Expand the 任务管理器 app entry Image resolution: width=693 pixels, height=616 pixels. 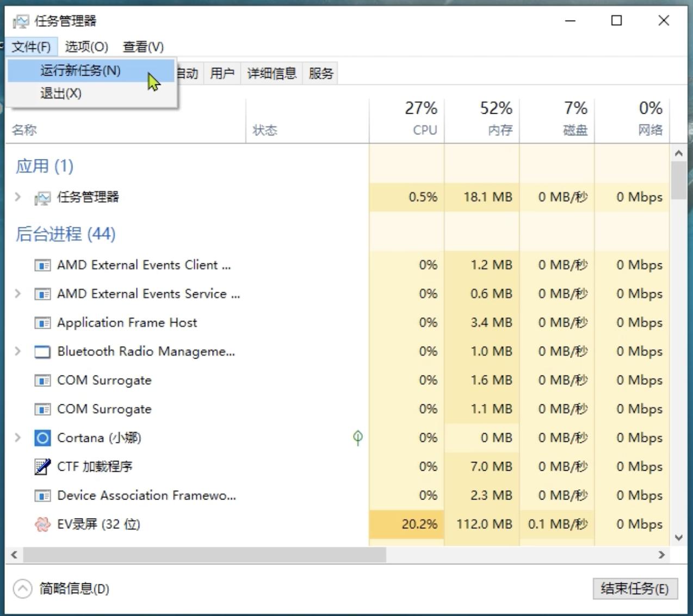tap(17, 197)
